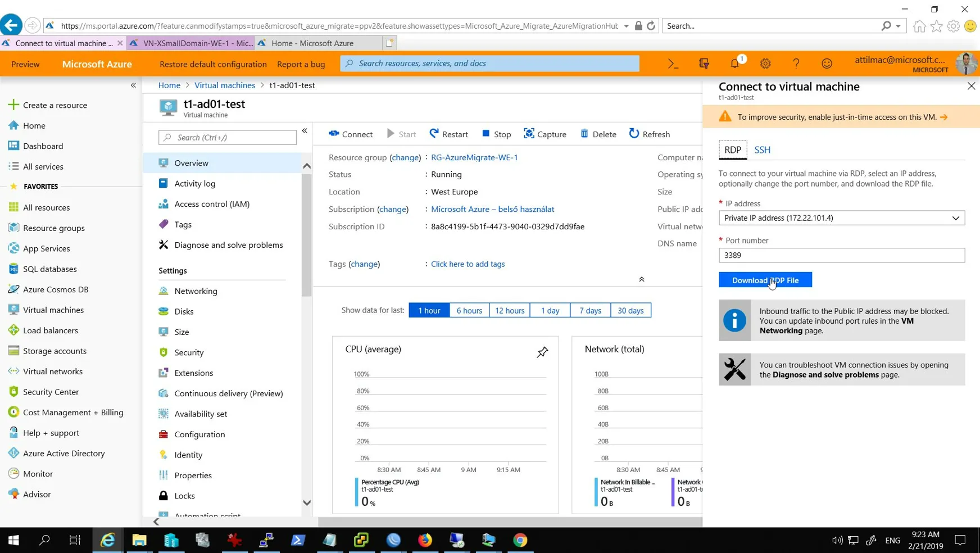980x553 pixels.
Task: Show data for last 30 days
Action: coord(630,310)
